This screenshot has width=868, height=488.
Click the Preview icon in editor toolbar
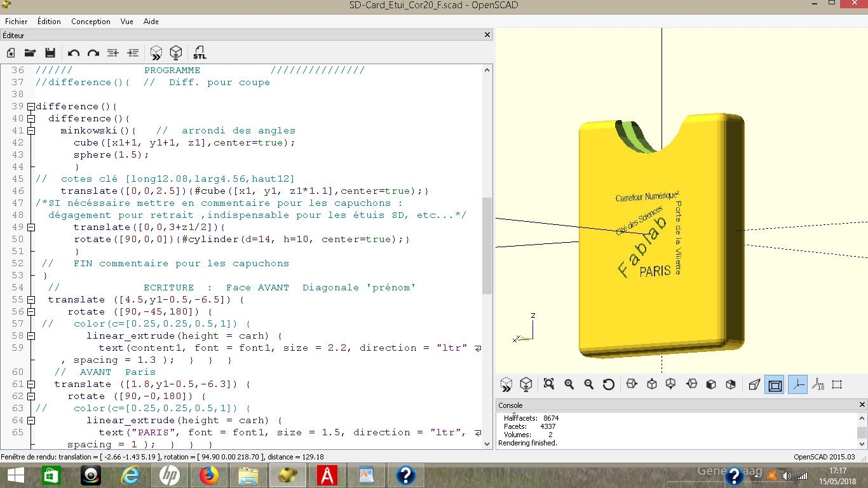tap(156, 53)
